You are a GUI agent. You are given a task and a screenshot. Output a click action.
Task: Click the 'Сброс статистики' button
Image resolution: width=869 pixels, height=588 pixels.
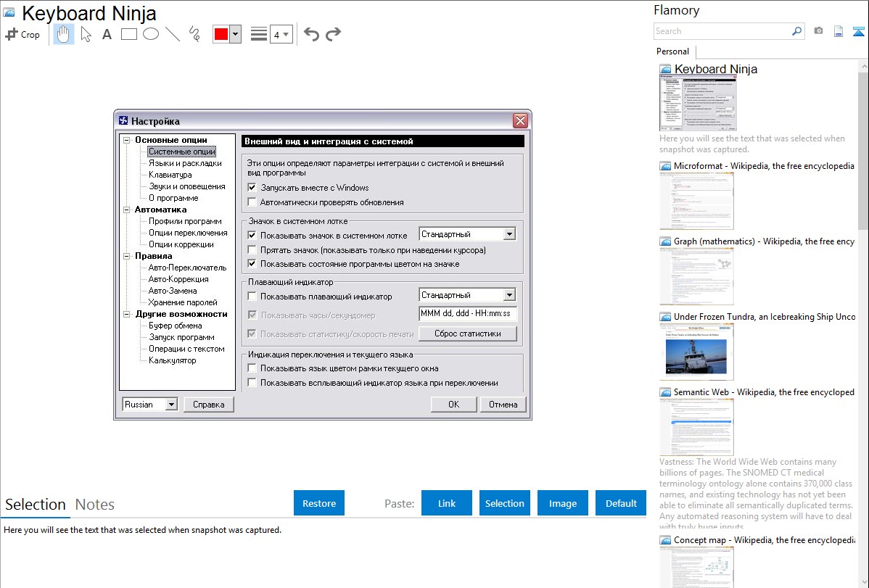click(x=468, y=334)
